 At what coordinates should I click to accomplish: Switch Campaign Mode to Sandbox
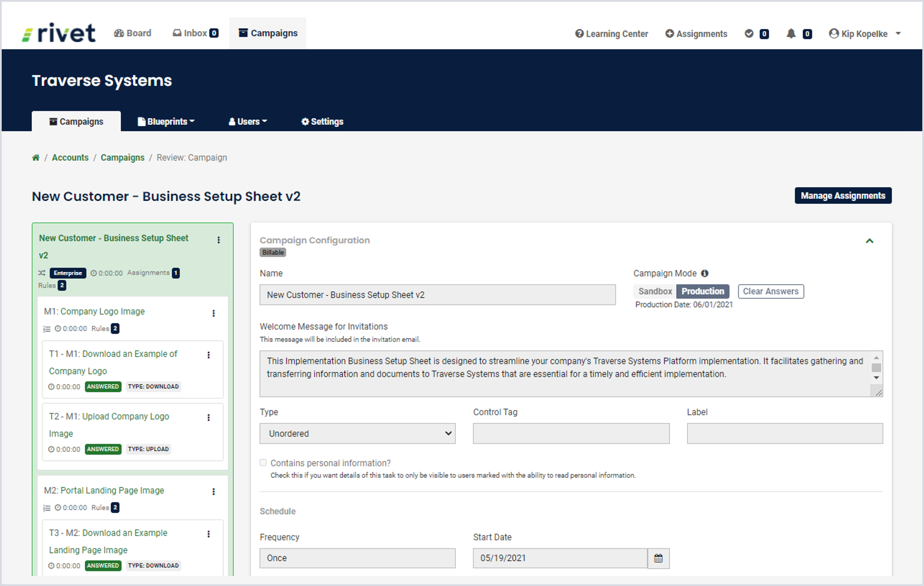pyautogui.click(x=654, y=291)
